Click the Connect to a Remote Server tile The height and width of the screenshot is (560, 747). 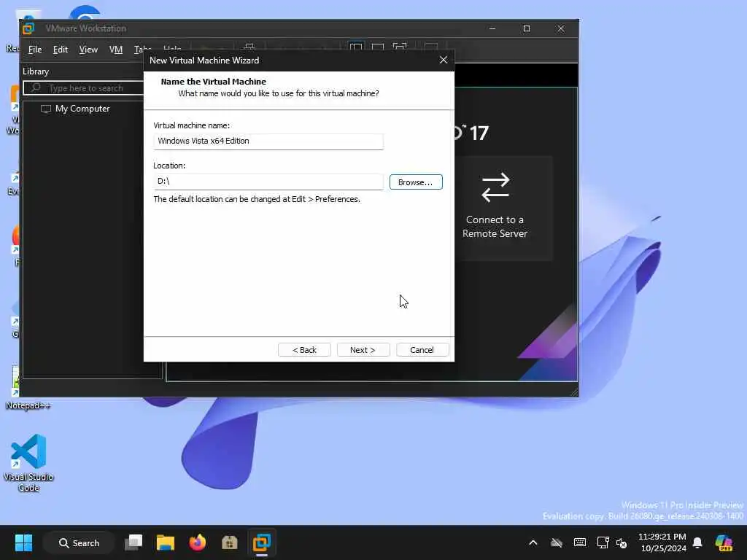pos(495,208)
